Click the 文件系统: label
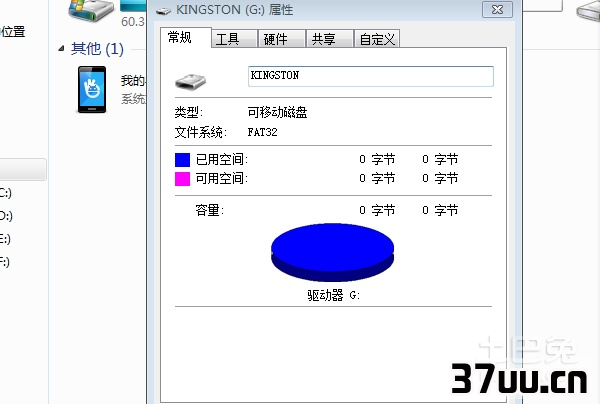Image resolution: width=600 pixels, height=404 pixels. click(x=201, y=132)
